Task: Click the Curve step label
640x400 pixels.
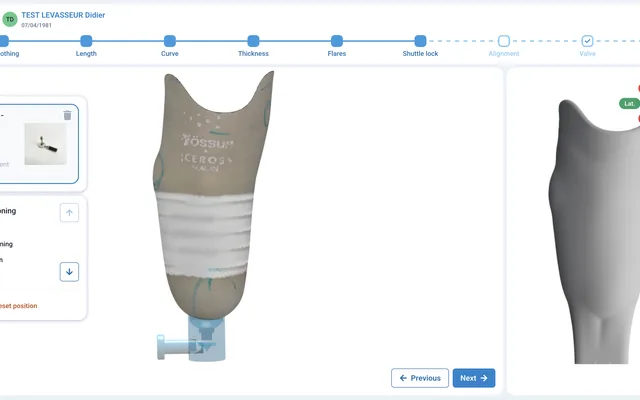Action: 170,53
